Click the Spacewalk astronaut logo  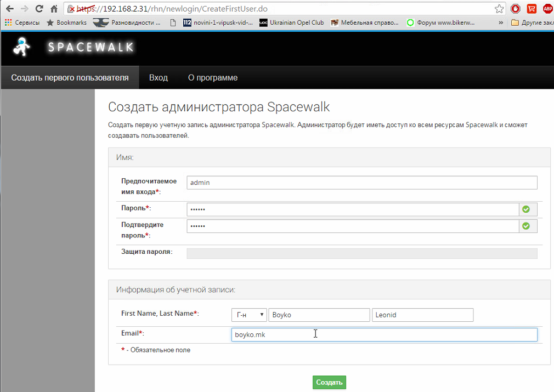click(x=22, y=47)
